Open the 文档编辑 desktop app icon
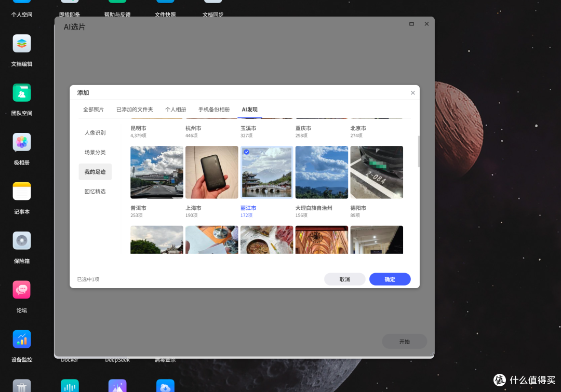The width and height of the screenshot is (561, 392). [22, 44]
